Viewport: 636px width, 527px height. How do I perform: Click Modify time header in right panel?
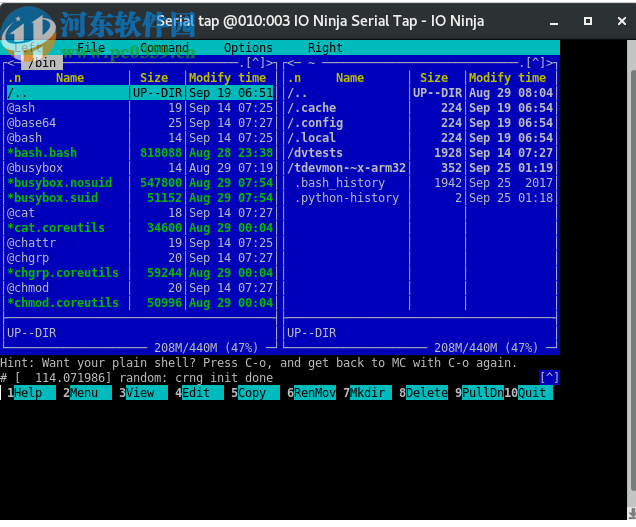tap(507, 78)
